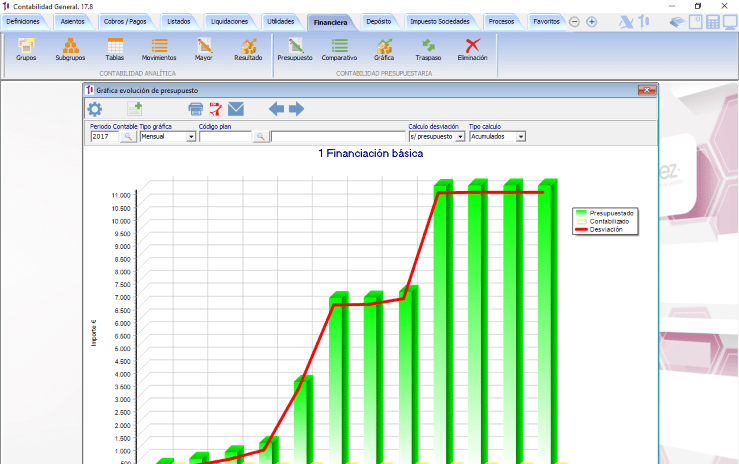739x464 pixels.
Task: Expand the Tipo gráfica Mensual dropdown
Action: 191,137
